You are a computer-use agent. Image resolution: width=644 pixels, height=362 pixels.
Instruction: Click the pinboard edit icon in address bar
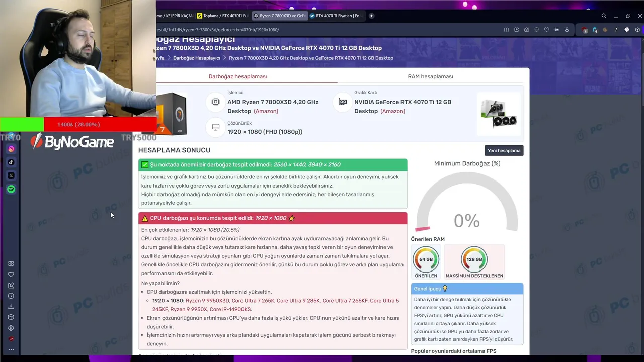pyautogui.click(x=516, y=30)
